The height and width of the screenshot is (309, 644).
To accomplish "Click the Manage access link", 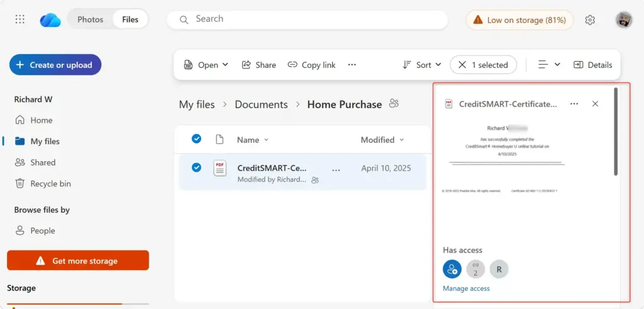I will point(466,288).
